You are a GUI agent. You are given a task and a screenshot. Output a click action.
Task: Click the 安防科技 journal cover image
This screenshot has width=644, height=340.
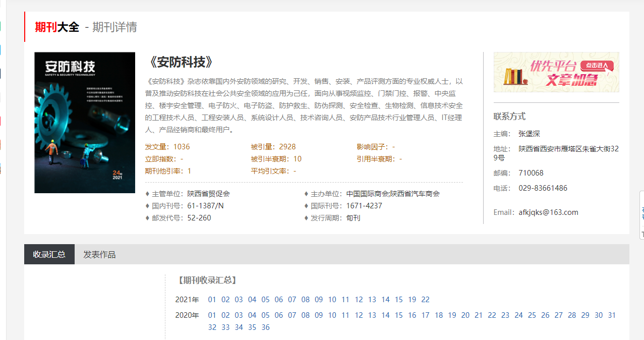[85, 123]
